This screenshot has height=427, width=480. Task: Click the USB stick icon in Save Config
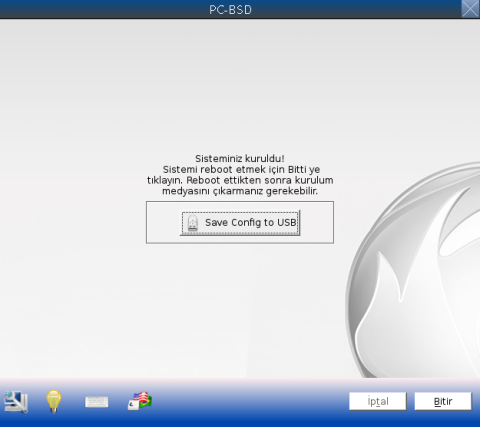[x=192, y=223]
